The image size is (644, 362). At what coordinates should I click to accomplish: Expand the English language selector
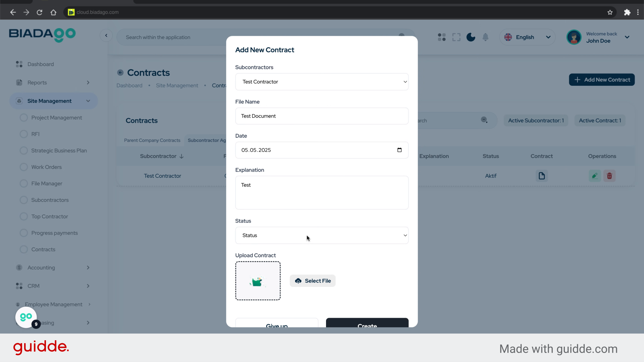tap(548, 37)
